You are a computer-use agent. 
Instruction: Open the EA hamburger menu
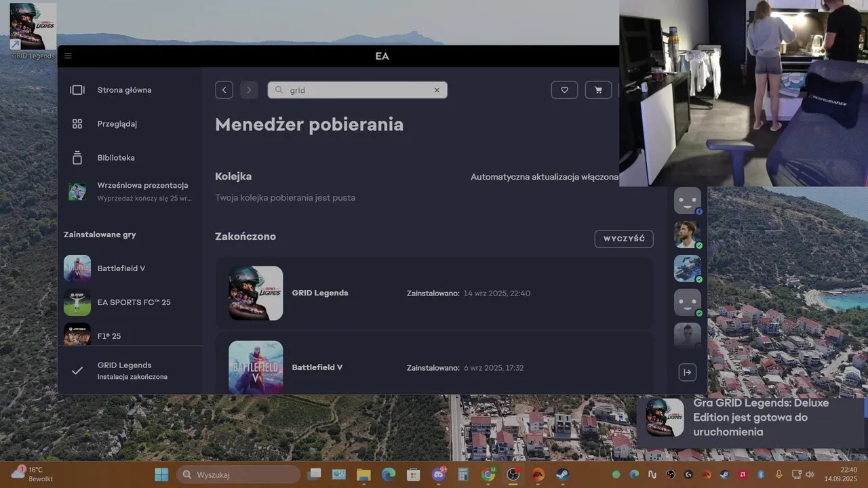[68, 56]
